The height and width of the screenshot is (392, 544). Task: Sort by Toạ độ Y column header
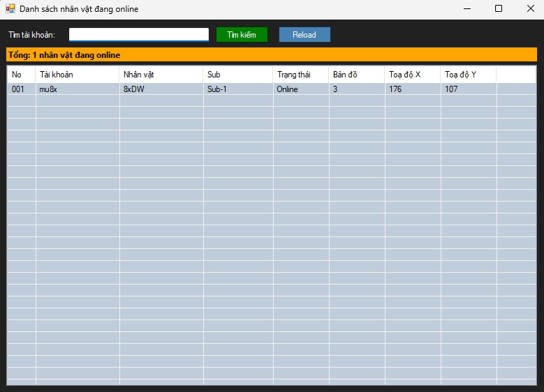[469, 75]
